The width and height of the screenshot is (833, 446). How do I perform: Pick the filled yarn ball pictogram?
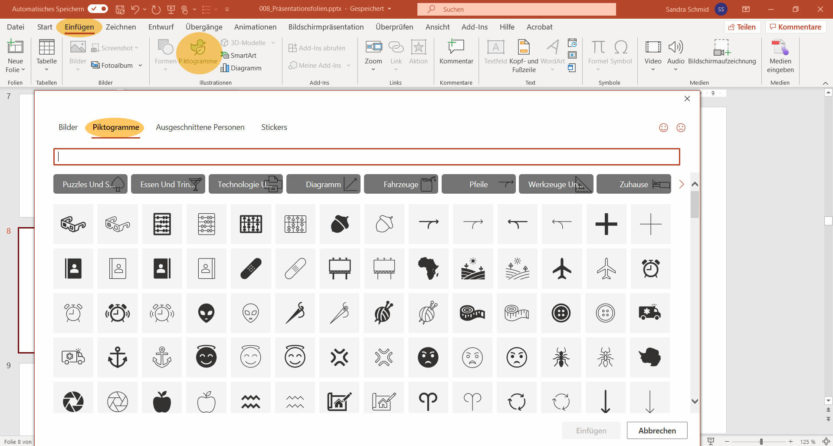tap(384, 313)
